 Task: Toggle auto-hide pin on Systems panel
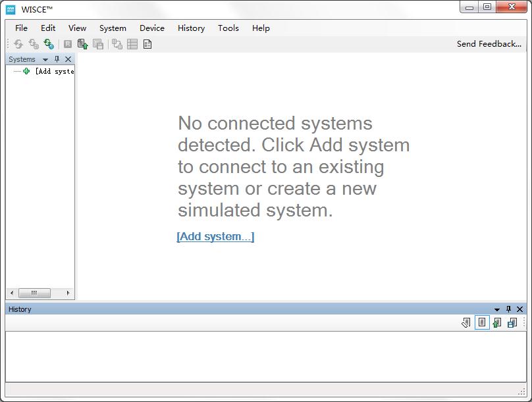(57, 59)
